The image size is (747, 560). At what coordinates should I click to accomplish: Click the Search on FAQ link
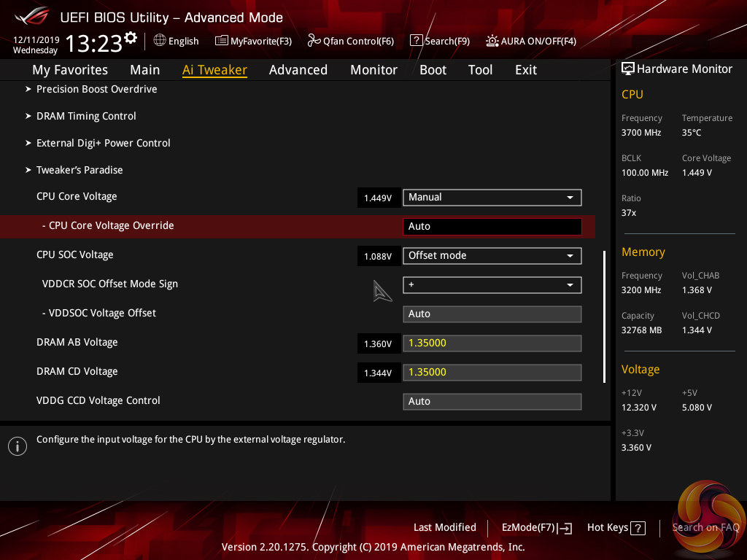coord(705,527)
